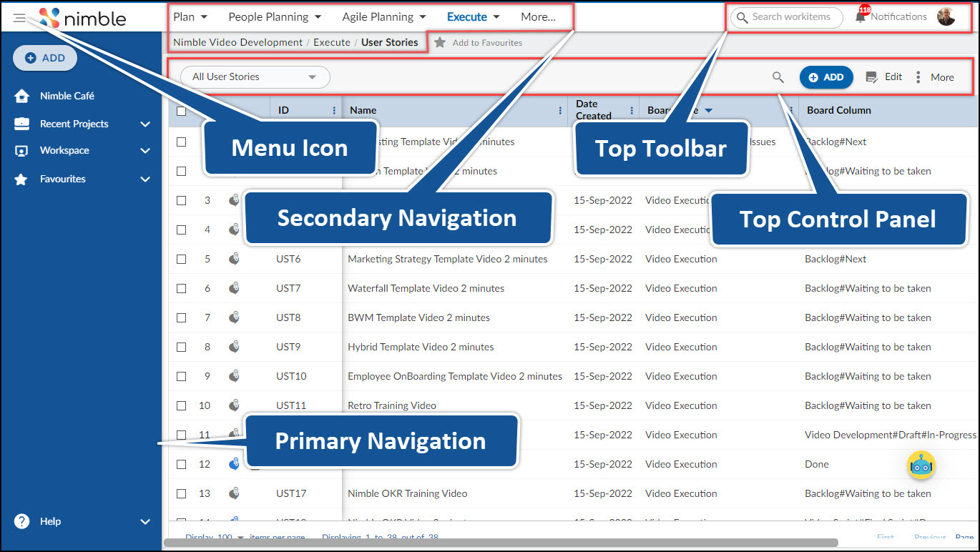
Task: Open the chatbot robot icon
Action: 921,465
